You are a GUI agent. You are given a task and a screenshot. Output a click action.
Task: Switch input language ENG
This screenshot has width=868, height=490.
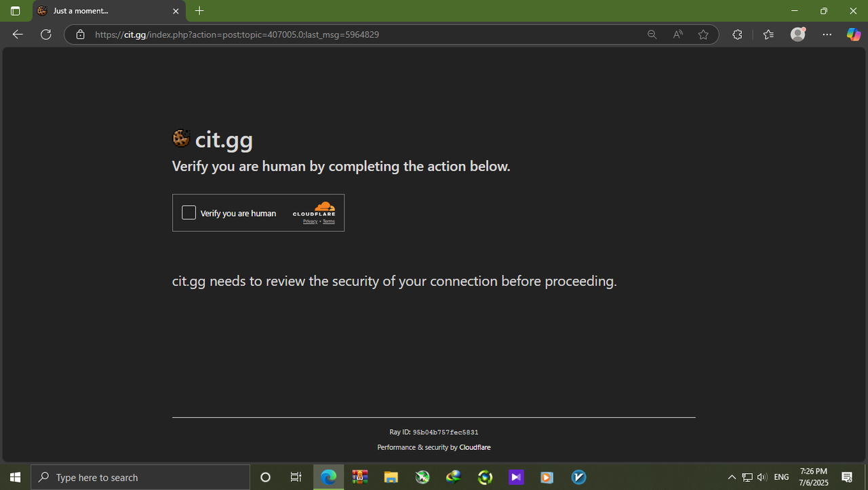(781, 477)
